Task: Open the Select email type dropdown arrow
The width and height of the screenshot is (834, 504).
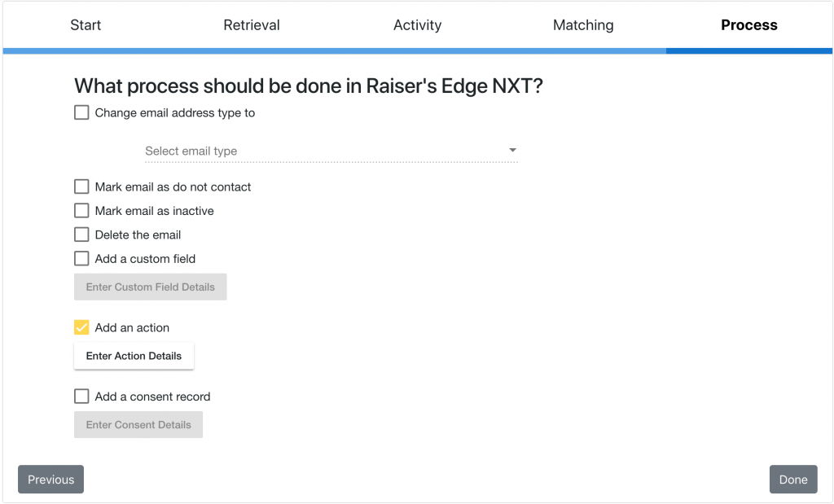Action: [512, 151]
